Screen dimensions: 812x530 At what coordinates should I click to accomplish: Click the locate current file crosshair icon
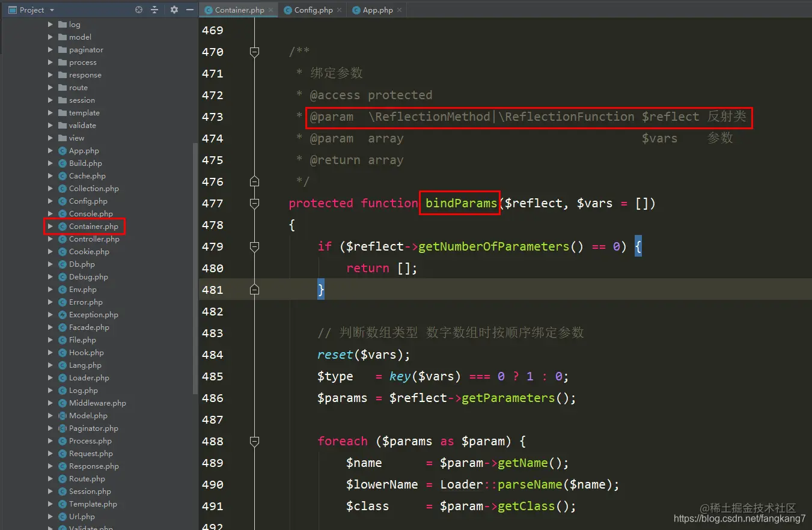coord(139,10)
